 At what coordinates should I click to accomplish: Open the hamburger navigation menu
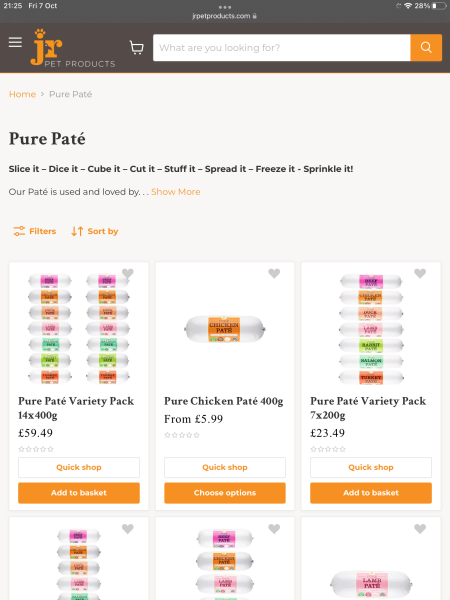click(x=15, y=42)
